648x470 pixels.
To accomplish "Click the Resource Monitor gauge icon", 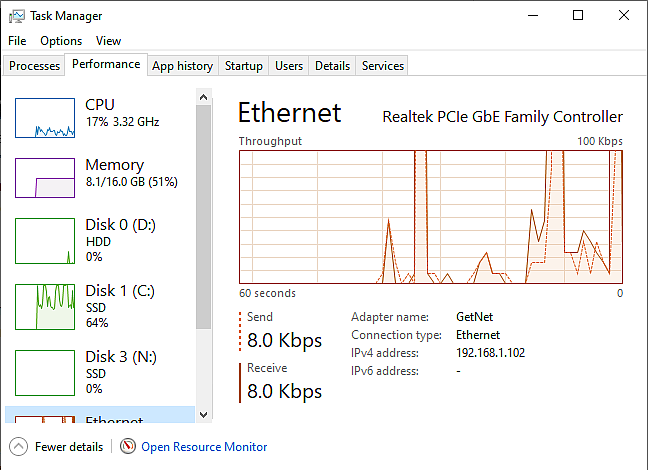I will click(128, 446).
